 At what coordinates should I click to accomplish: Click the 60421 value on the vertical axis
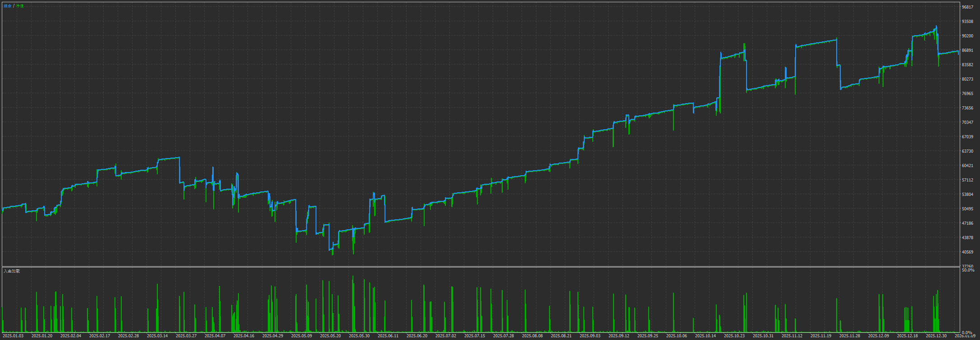pos(967,166)
